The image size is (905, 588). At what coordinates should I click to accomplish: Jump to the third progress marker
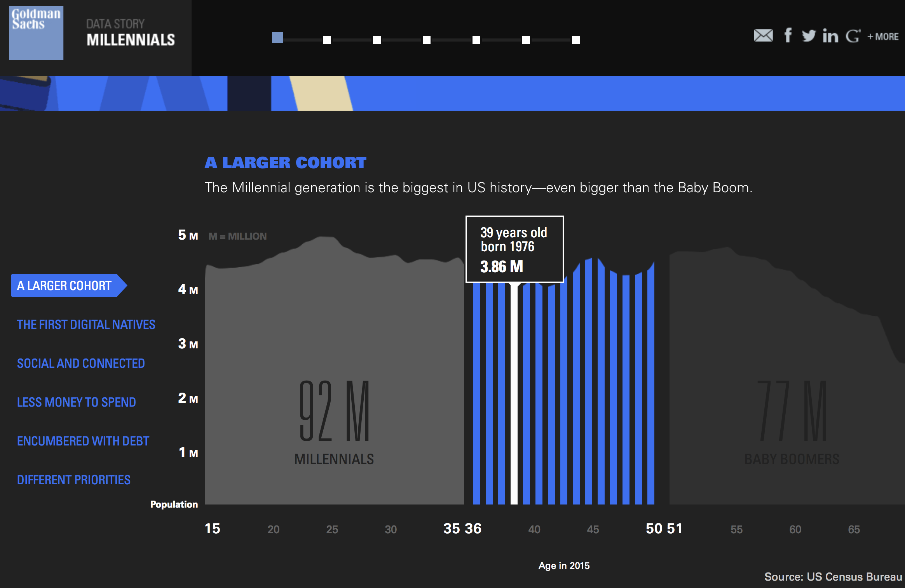pyautogui.click(x=377, y=40)
